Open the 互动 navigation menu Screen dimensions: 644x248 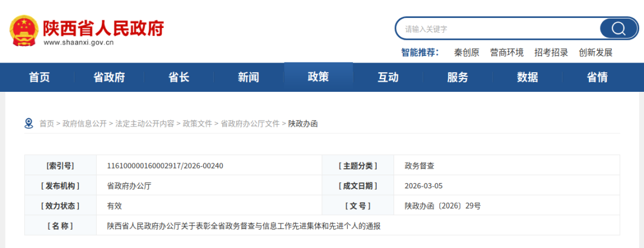(388, 77)
